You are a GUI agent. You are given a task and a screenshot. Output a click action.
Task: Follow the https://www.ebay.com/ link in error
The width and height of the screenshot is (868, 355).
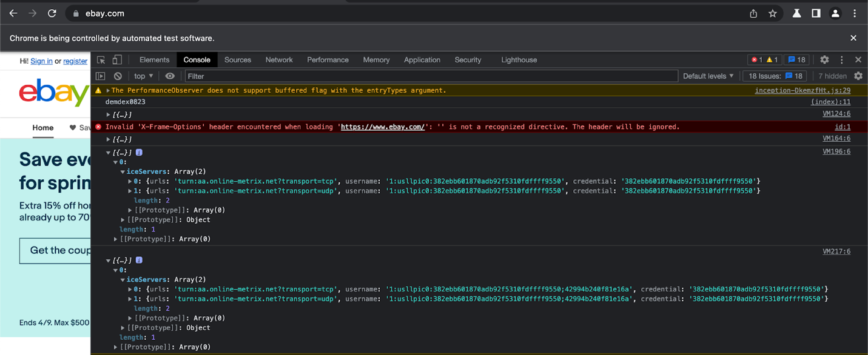pyautogui.click(x=383, y=127)
